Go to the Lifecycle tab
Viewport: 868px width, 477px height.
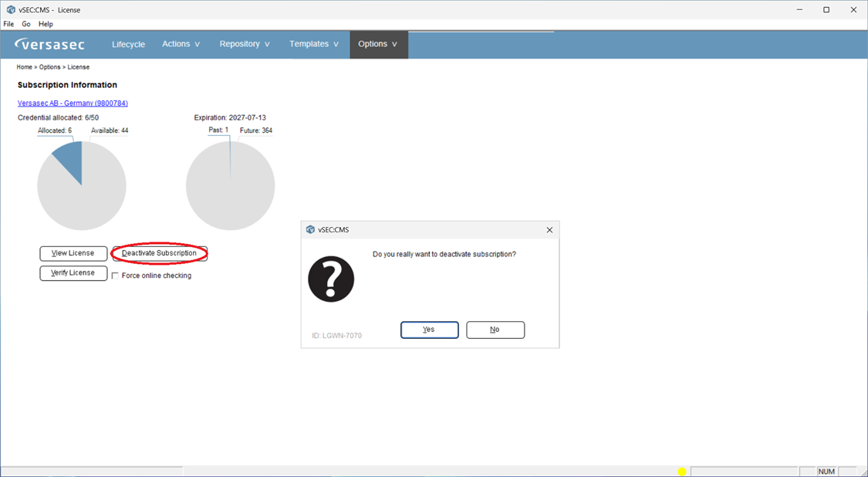pos(128,44)
